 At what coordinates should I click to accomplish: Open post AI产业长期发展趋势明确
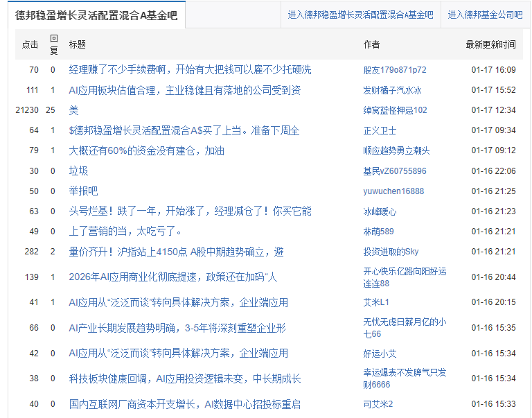(x=177, y=328)
